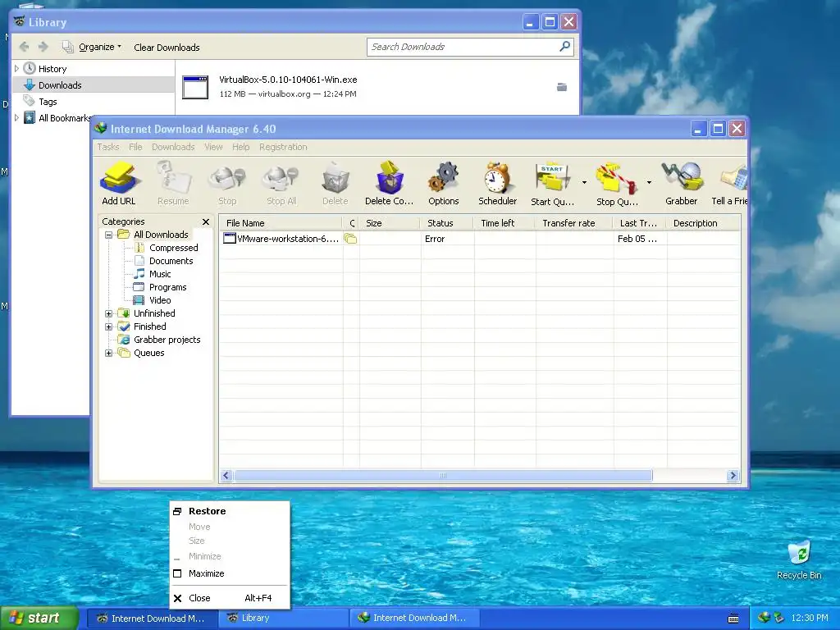Image resolution: width=840 pixels, height=630 pixels.
Task: Open the View menu
Action: click(x=213, y=147)
